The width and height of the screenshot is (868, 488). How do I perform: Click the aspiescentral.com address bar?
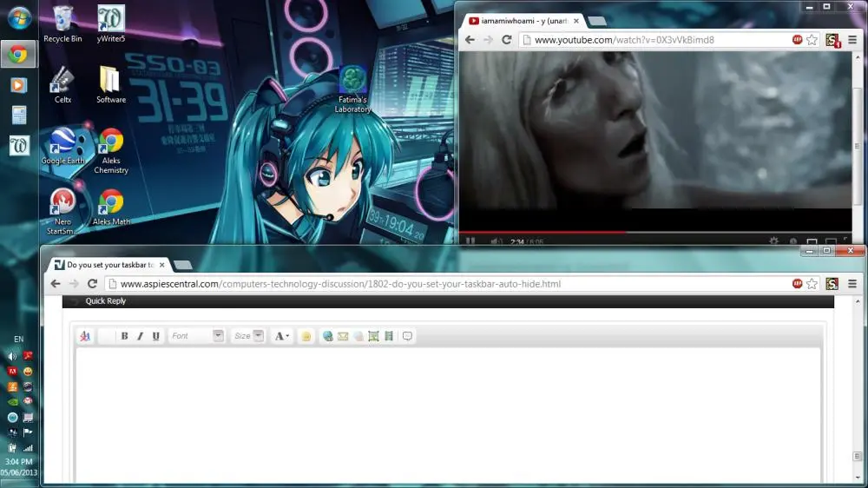(x=449, y=284)
